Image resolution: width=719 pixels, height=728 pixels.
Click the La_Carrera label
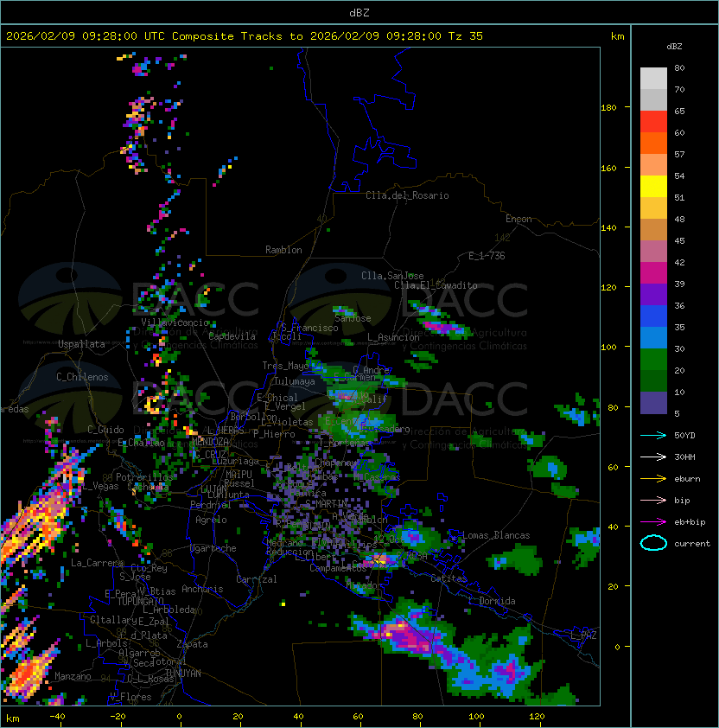97,563
